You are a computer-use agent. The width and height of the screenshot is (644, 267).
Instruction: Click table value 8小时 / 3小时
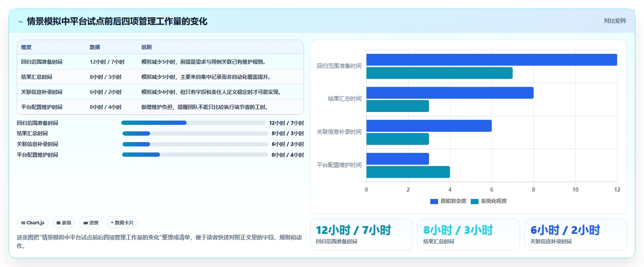pos(106,77)
